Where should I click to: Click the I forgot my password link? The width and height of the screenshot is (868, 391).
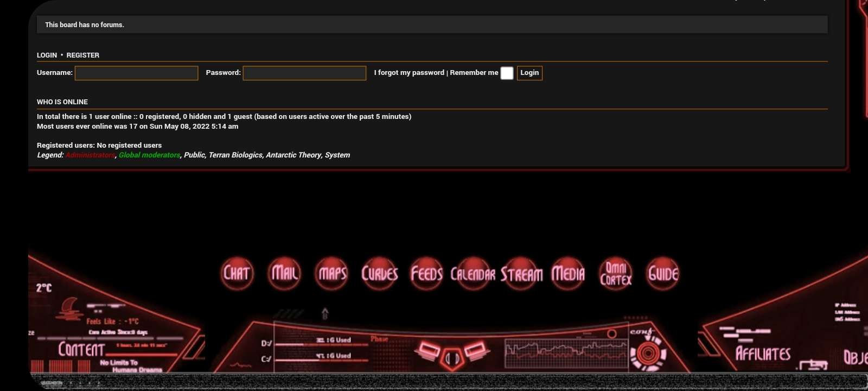tap(409, 73)
